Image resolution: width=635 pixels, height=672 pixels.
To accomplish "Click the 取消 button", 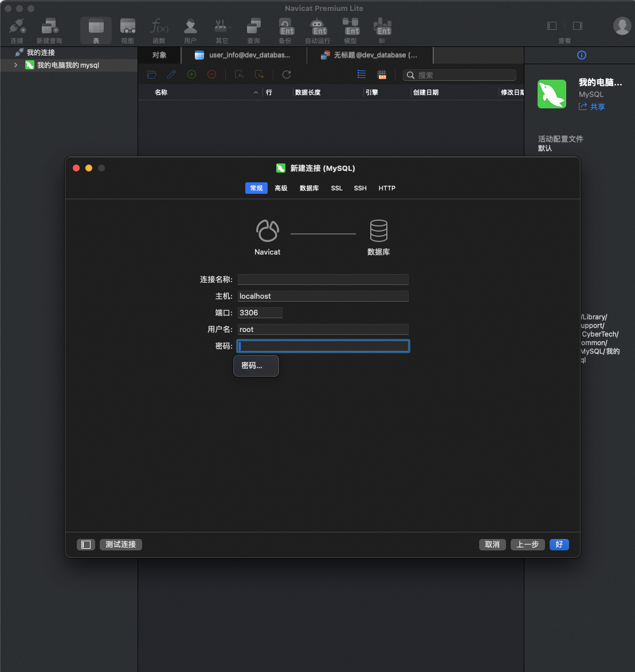I will click(492, 545).
